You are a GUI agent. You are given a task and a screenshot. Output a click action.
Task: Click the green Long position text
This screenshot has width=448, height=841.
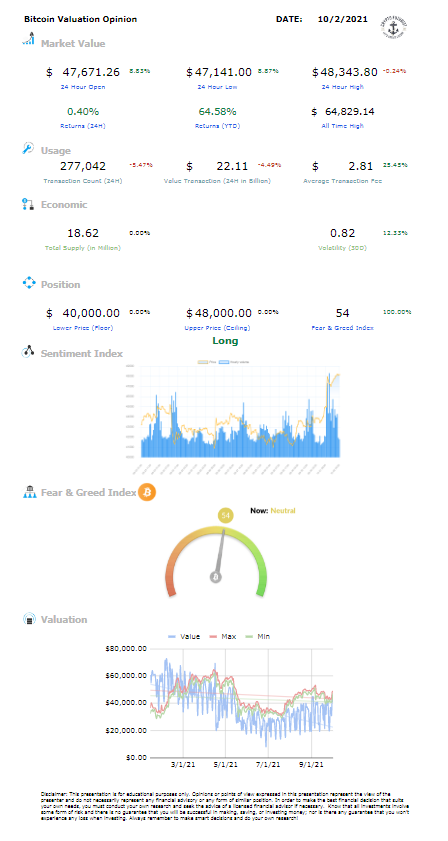coord(225,341)
